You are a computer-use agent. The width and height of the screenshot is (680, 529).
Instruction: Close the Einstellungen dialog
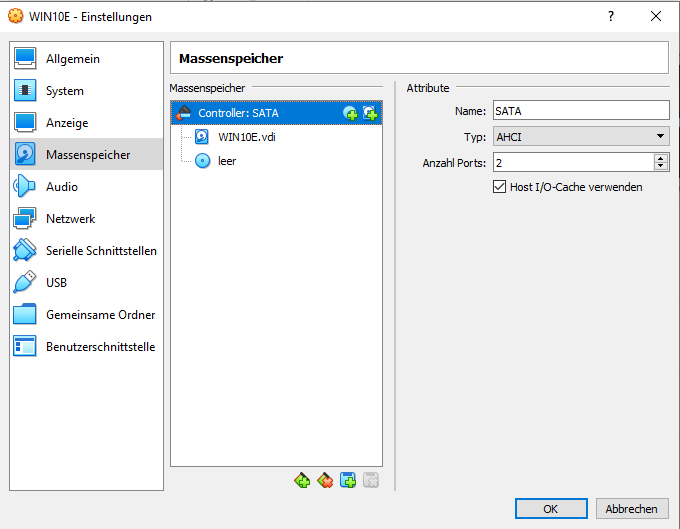tap(656, 16)
